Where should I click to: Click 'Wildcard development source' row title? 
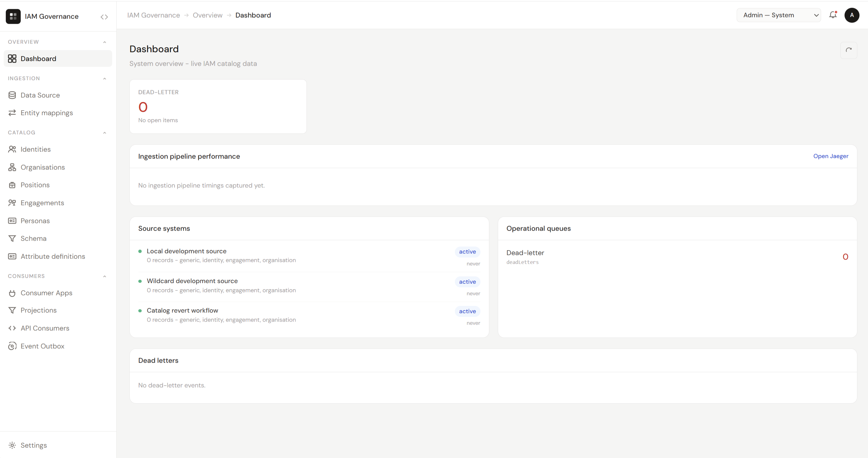[x=192, y=281]
